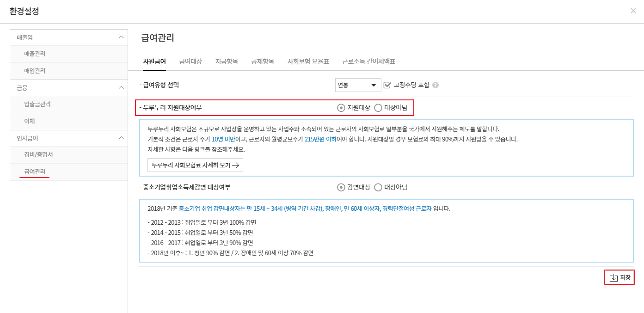
Task: Go to the 공제항목 tab
Action: click(x=263, y=61)
